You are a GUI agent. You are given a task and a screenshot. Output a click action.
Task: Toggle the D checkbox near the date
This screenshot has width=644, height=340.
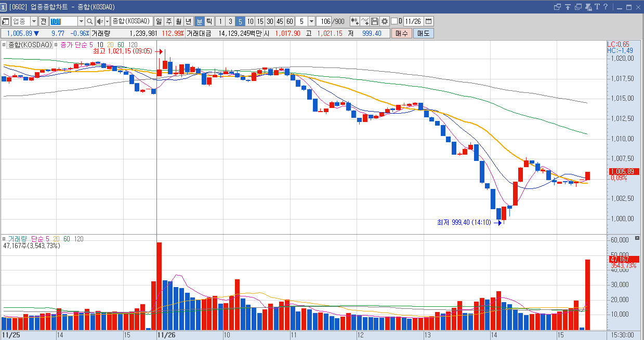[393, 21]
